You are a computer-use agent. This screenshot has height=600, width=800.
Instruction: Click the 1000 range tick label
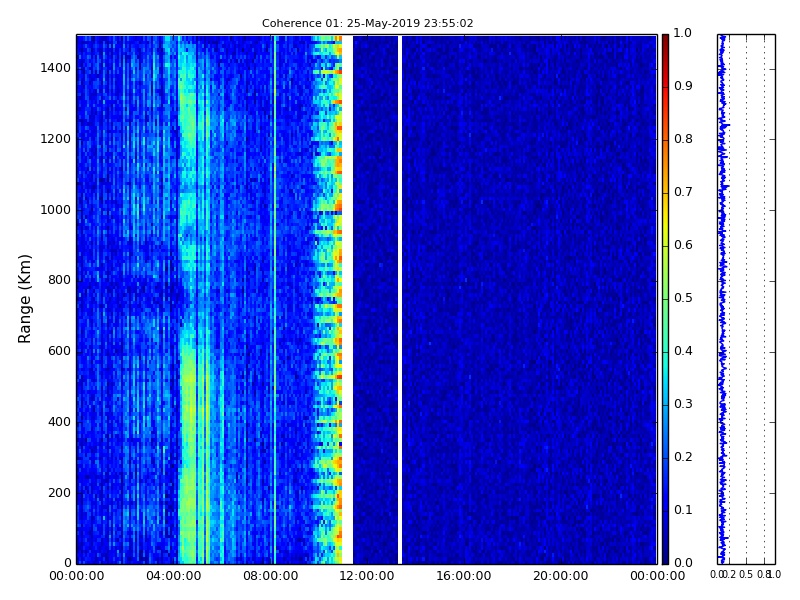[55, 210]
